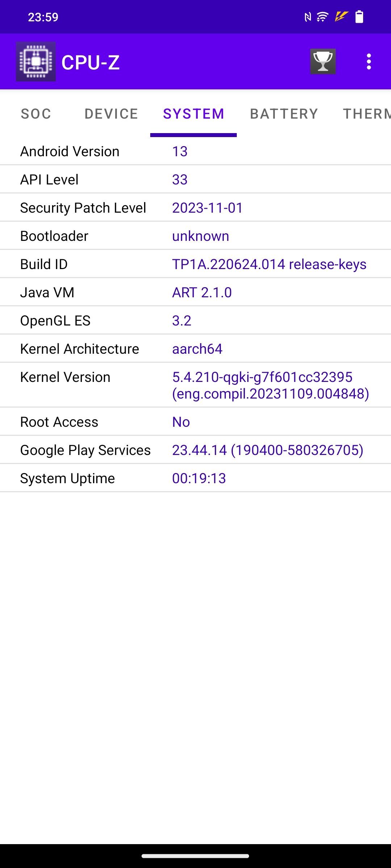
Task: Tap the NFC status bar icon
Action: coord(308,17)
